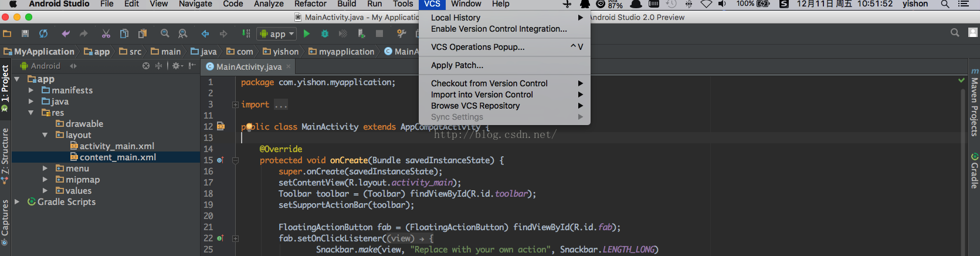
Task: Click the purple Undo arrow
Action: (x=66, y=34)
